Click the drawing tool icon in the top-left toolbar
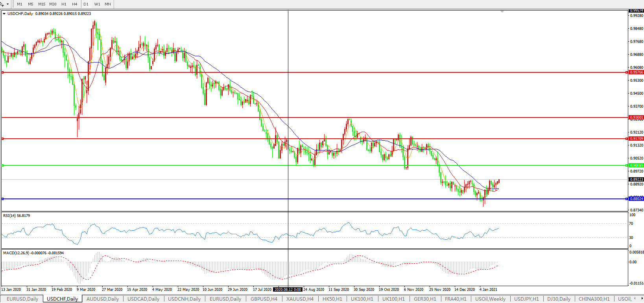The width and height of the screenshot is (644, 303). pos(2,4)
